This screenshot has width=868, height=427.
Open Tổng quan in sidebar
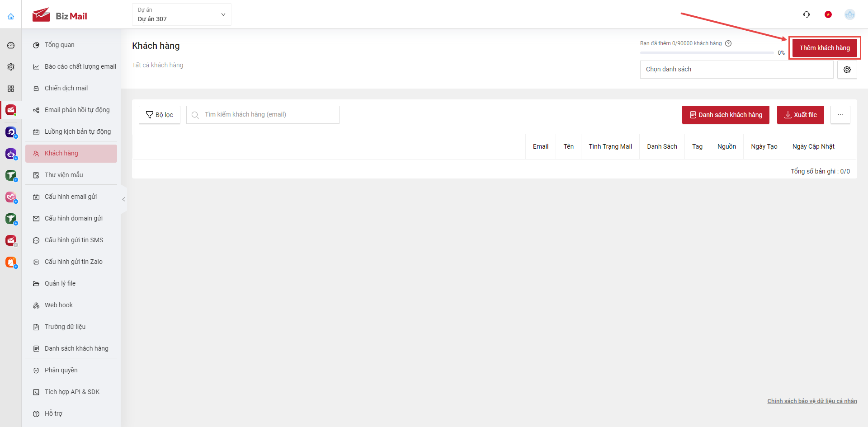71,45
